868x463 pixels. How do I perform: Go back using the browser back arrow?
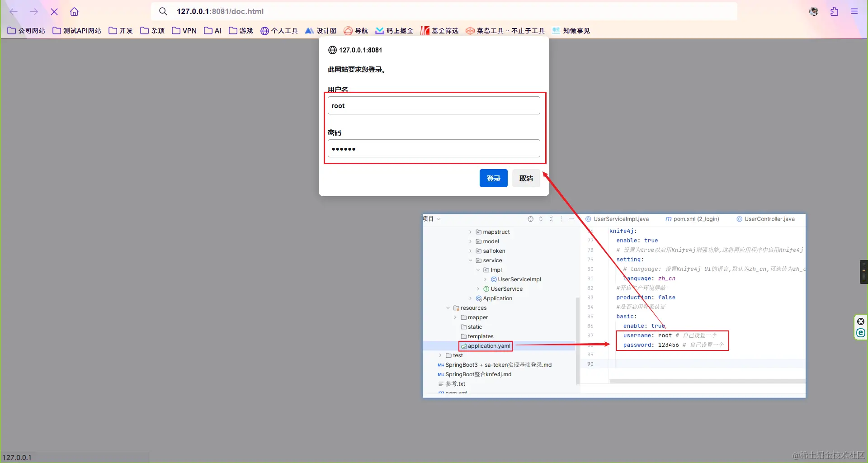(14, 12)
